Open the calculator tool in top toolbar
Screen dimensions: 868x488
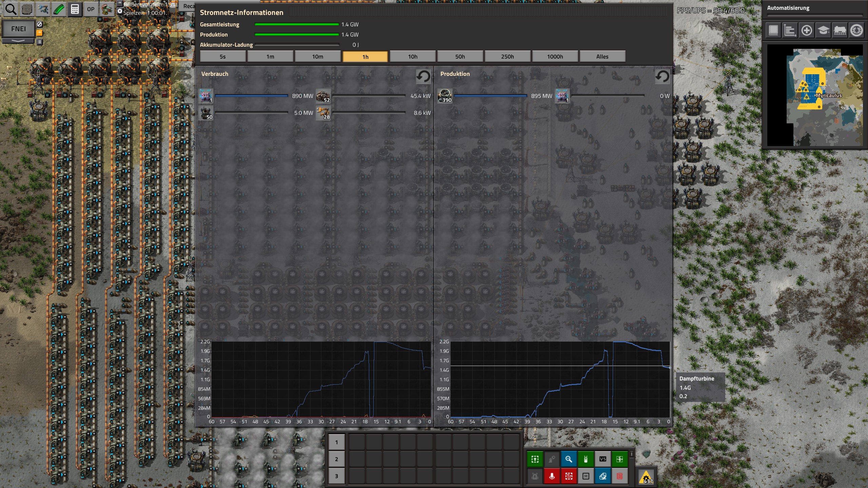click(x=75, y=9)
